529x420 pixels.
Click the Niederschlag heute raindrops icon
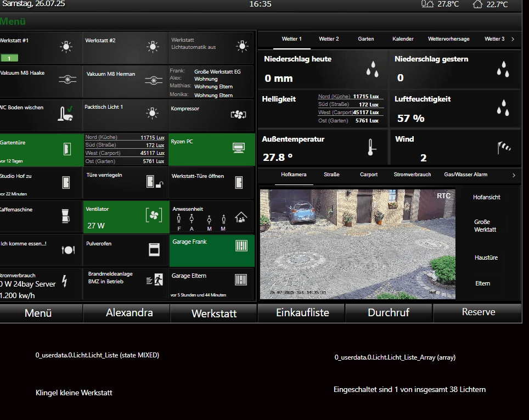tap(373, 69)
